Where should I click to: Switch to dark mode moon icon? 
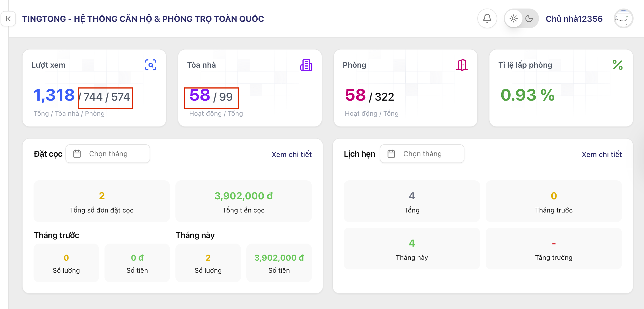coord(529,18)
